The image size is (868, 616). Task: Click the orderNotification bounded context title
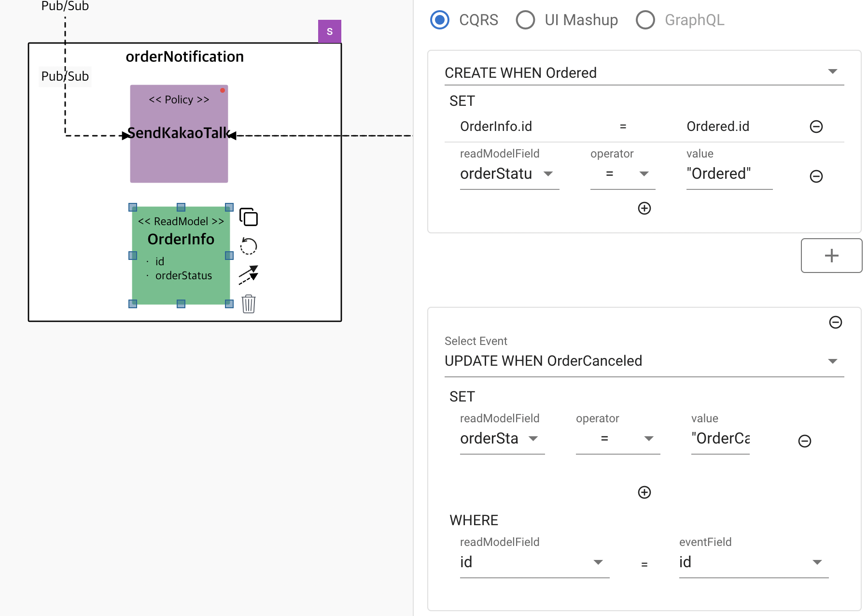click(185, 57)
